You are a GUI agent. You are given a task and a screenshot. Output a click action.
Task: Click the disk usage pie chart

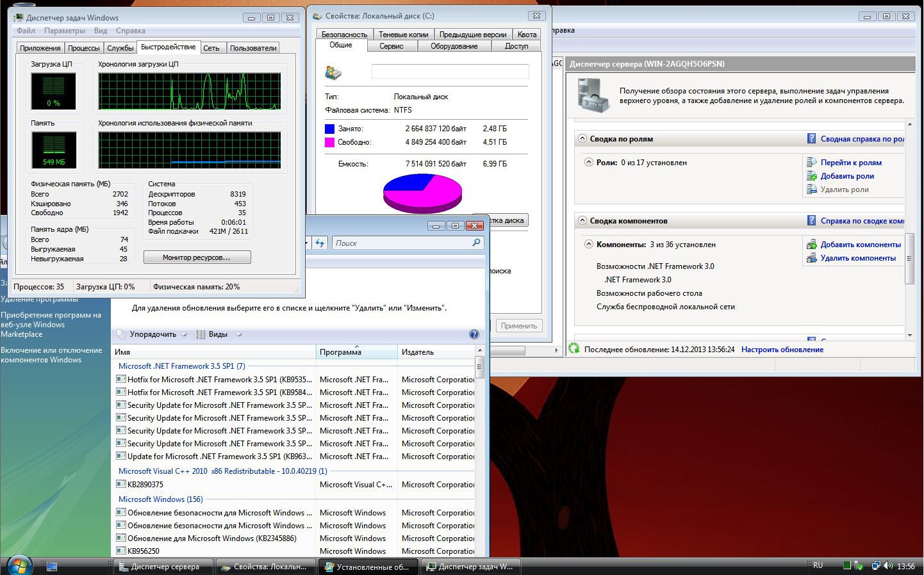(422, 193)
